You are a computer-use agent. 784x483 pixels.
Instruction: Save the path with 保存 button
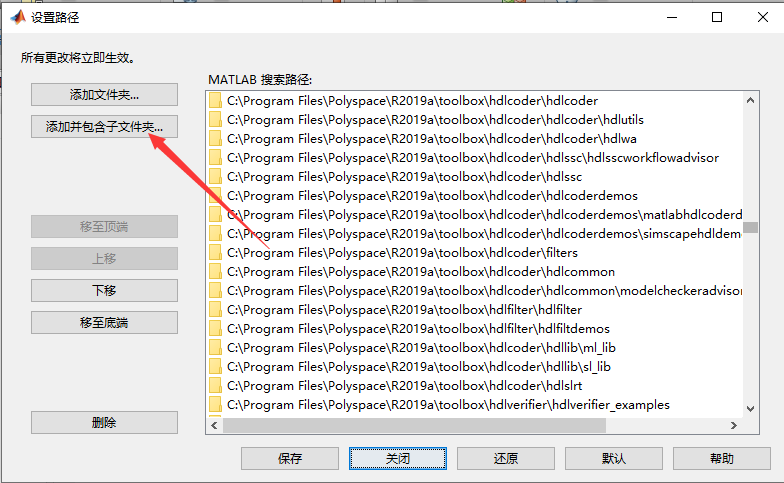coord(290,458)
